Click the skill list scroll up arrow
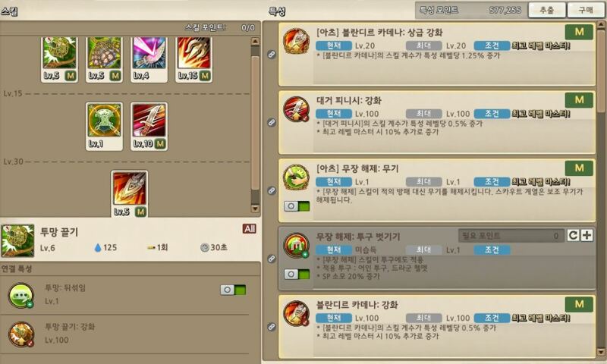The image size is (607, 364). tap(255, 42)
